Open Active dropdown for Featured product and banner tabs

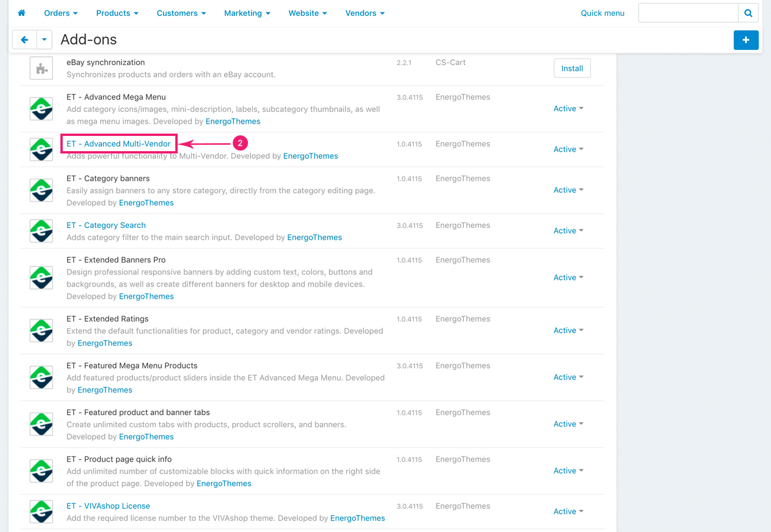tap(568, 424)
